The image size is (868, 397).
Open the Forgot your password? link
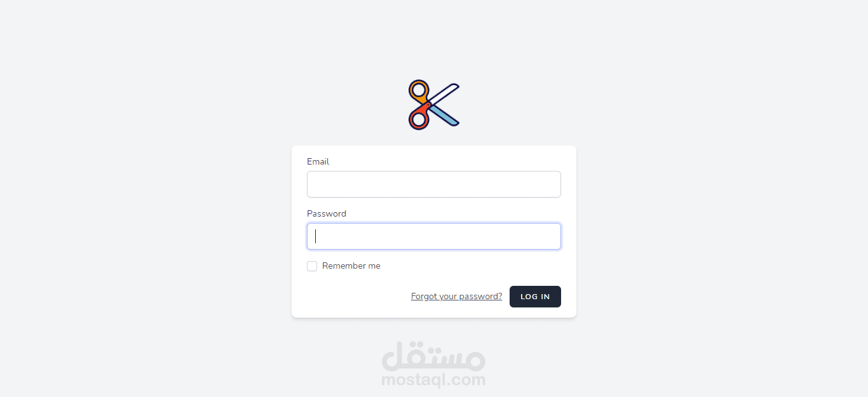[456, 297]
